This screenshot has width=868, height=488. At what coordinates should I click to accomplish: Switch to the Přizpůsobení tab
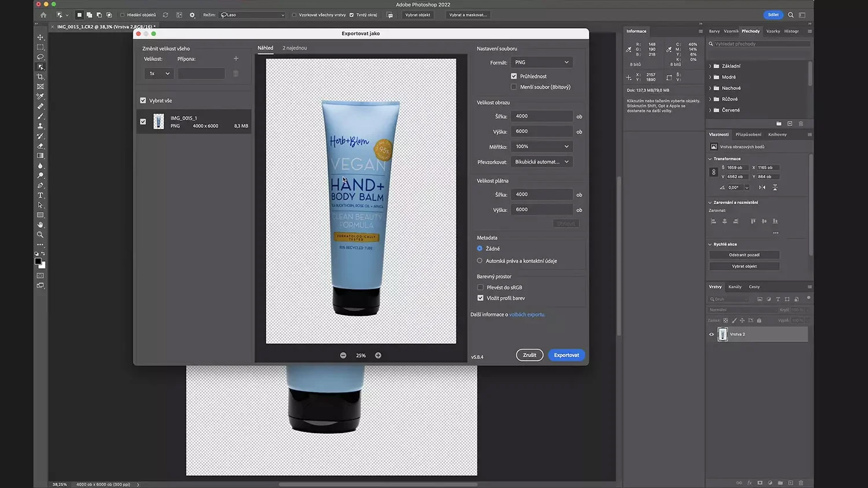(x=748, y=135)
